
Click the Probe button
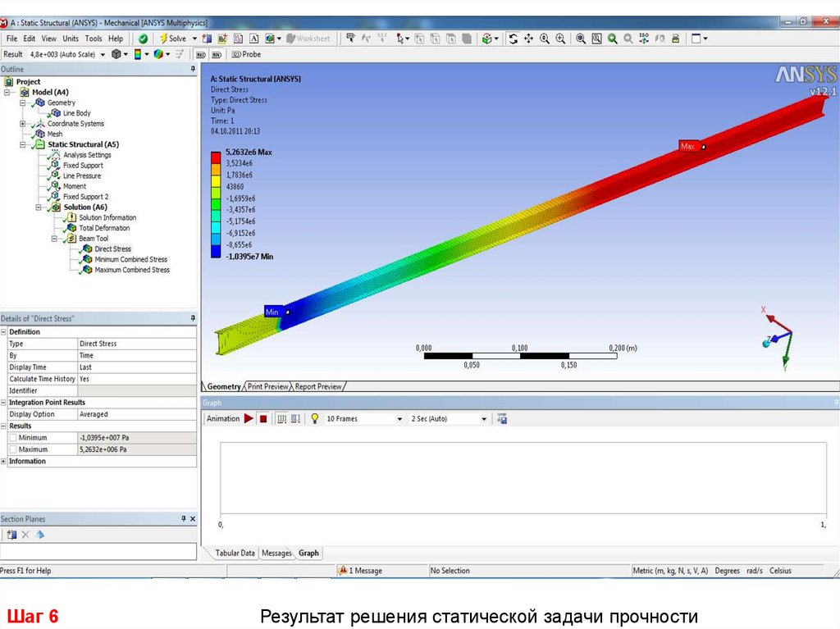246,54
